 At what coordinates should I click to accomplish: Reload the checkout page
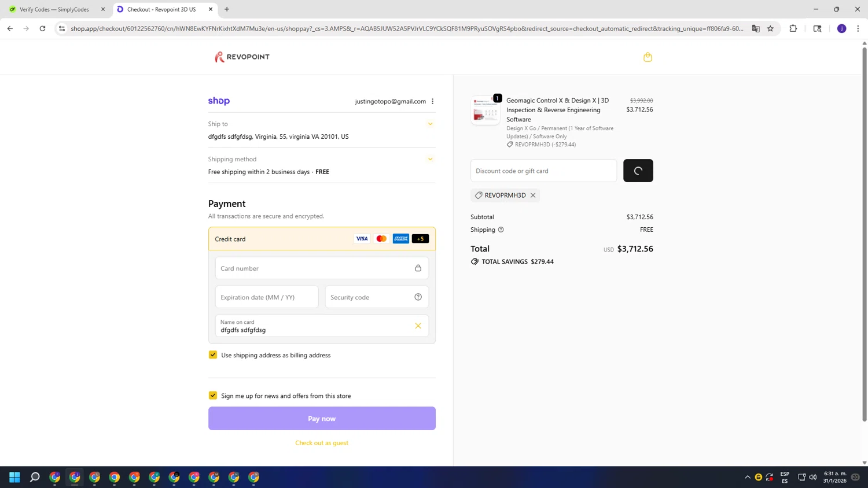pyautogui.click(x=42, y=28)
